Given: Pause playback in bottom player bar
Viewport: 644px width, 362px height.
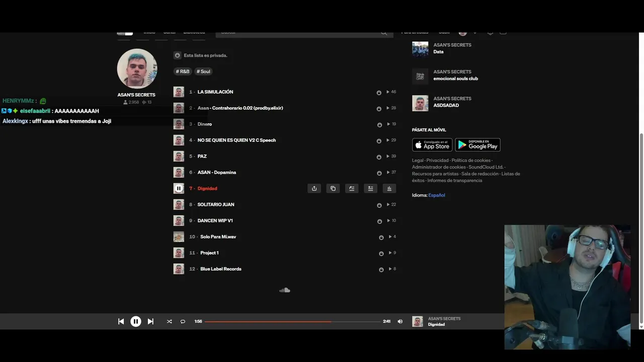Looking at the screenshot, I should 136,321.
